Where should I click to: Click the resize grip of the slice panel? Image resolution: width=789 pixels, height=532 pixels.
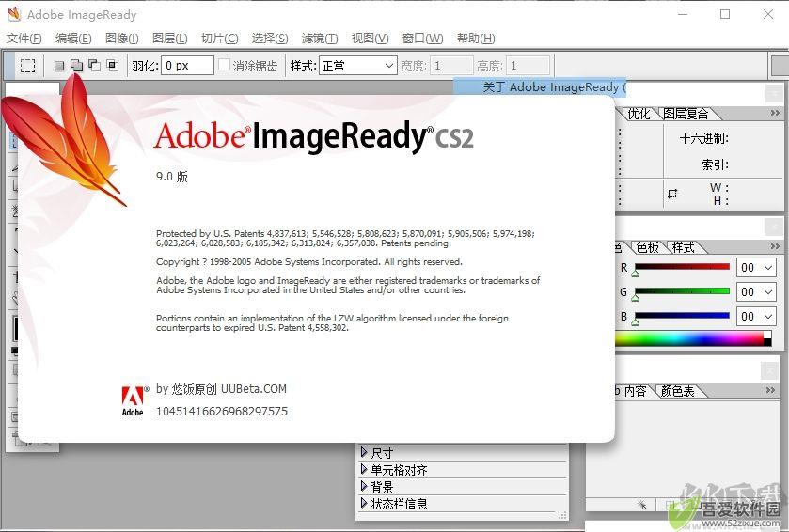562,515
